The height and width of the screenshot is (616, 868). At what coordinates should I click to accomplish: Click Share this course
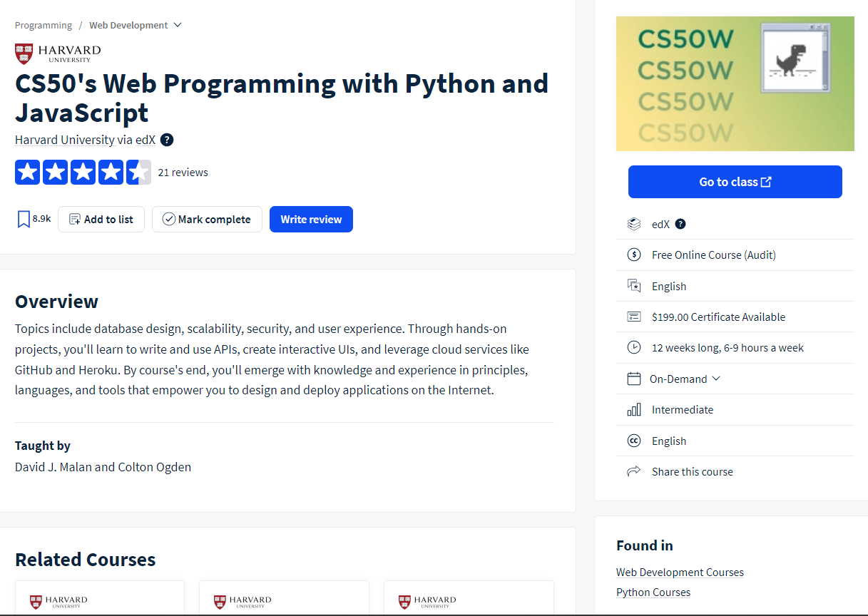(x=692, y=472)
